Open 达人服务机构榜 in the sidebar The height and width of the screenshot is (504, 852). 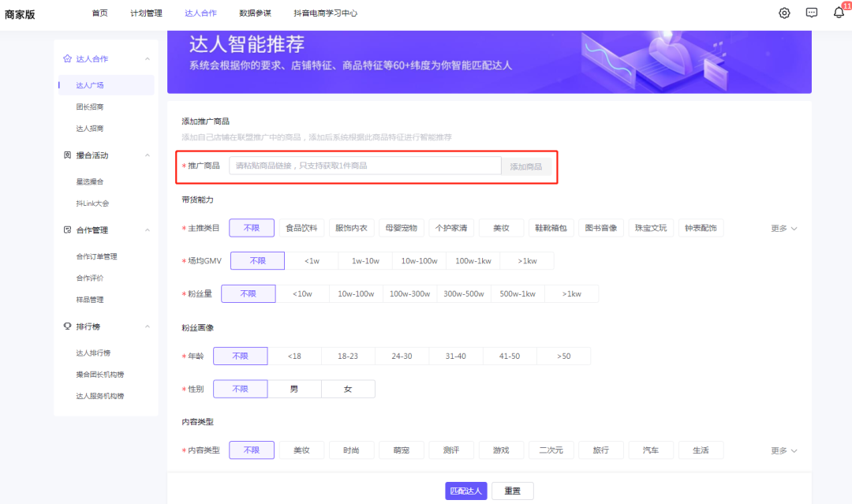click(x=100, y=397)
